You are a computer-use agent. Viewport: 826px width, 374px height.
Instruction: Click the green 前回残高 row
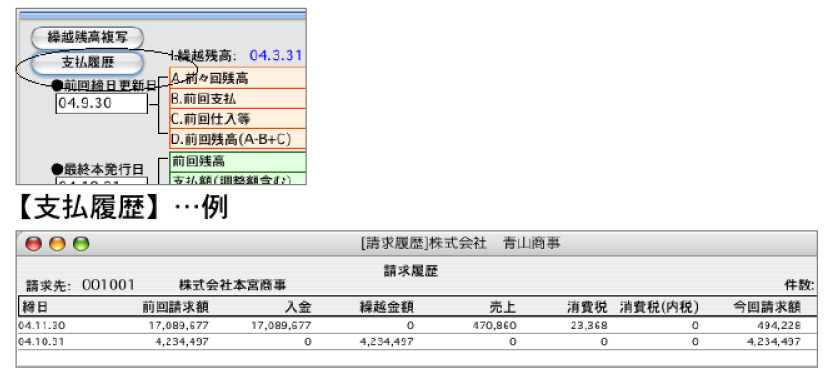tap(238, 162)
